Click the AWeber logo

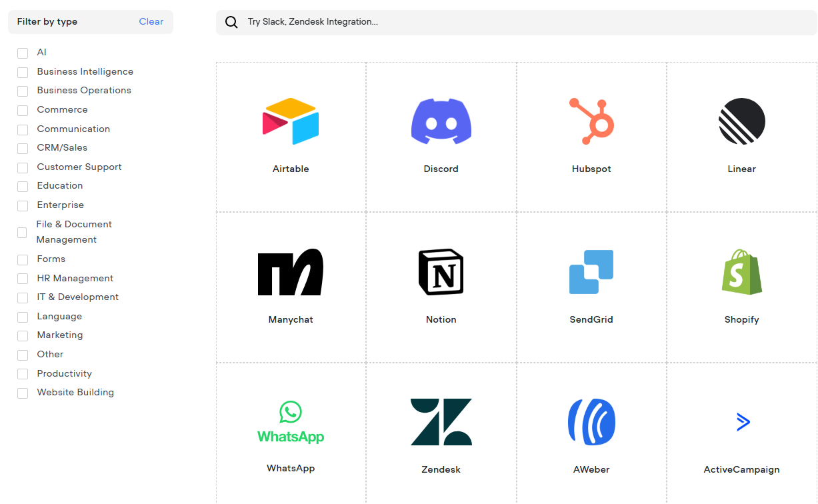tap(591, 421)
